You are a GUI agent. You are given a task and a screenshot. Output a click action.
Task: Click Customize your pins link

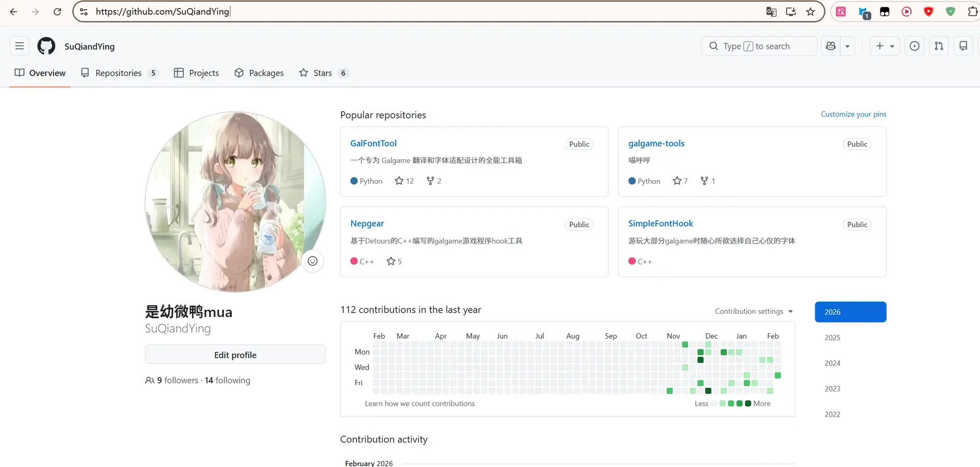(853, 114)
